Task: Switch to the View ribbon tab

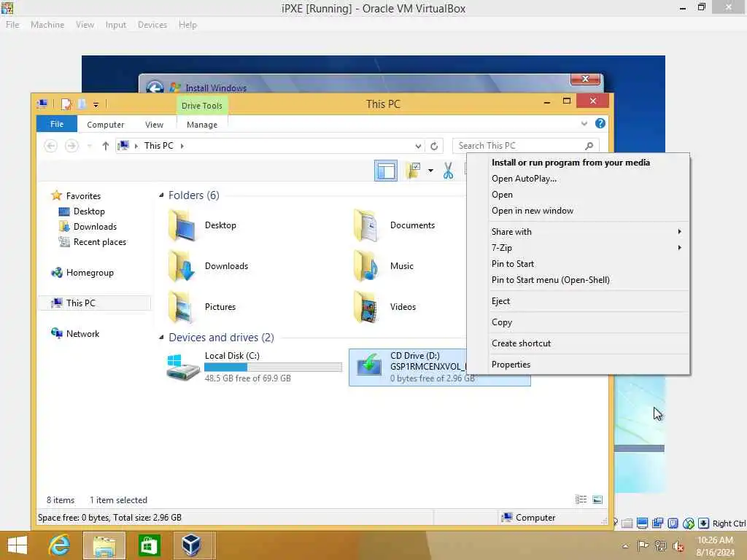Action: pos(154,124)
